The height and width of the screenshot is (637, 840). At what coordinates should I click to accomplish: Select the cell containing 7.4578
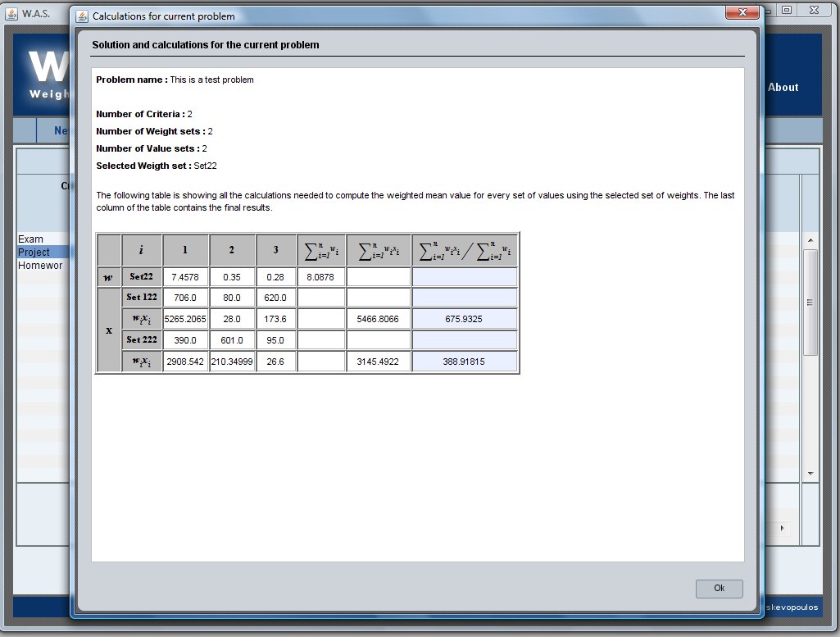[x=185, y=277]
